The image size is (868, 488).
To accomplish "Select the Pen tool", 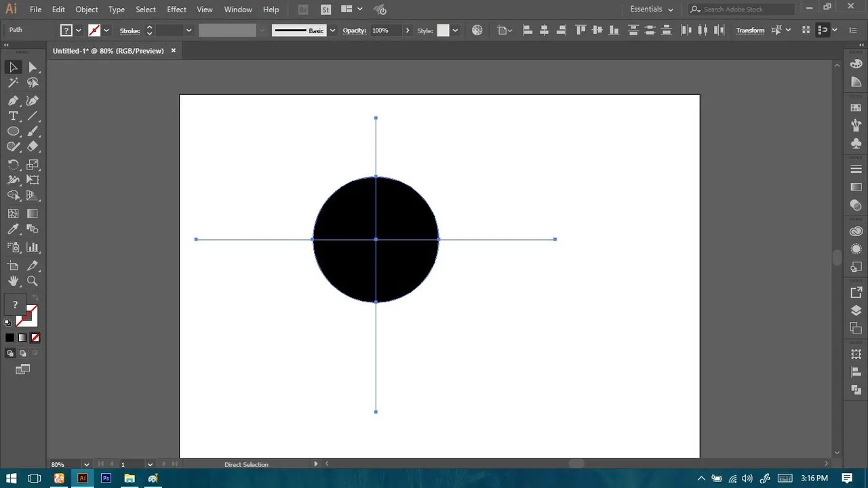I will pyautogui.click(x=13, y=100).
